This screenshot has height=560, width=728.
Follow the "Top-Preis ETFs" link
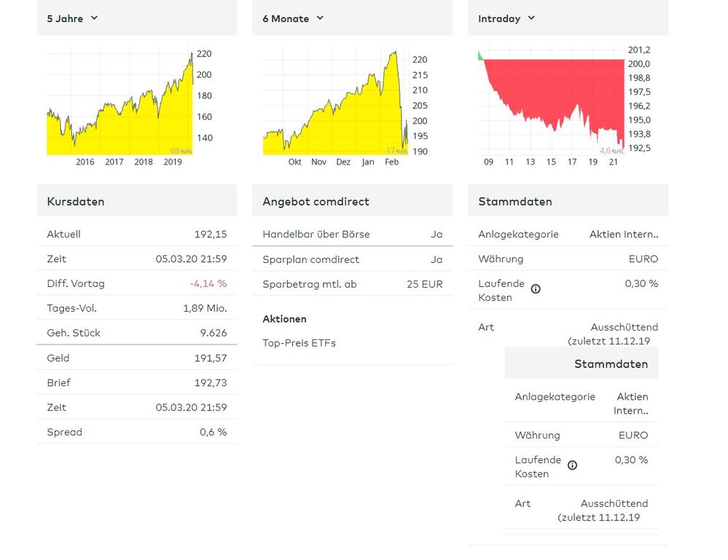(x=299, y=343)
